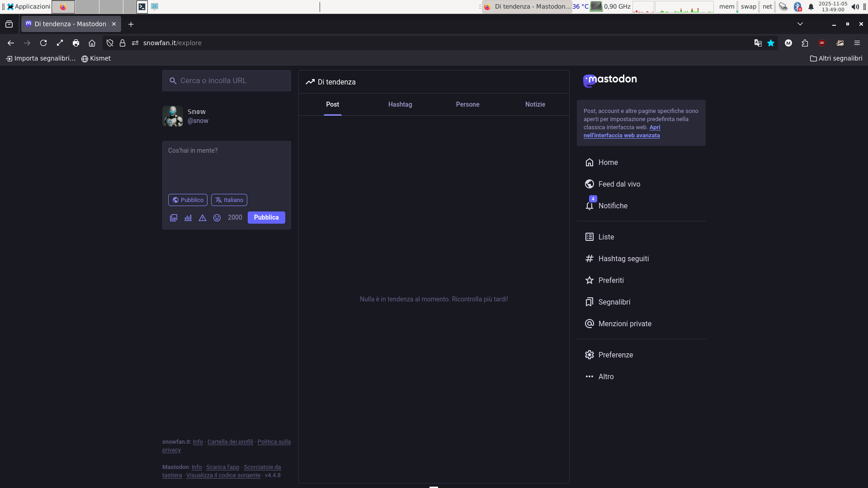Open the Pubblico visibility dropdown
This screenshot has width=868, height=488.
click(188, 200)
